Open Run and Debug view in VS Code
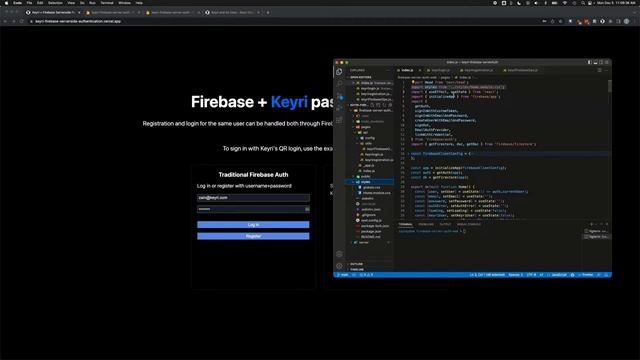This screenshot has width=640, height=360. click(339, 108)
